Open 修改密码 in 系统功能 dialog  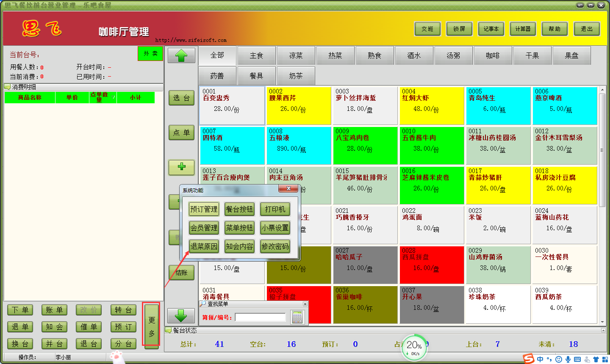click(x=275, y=246)
